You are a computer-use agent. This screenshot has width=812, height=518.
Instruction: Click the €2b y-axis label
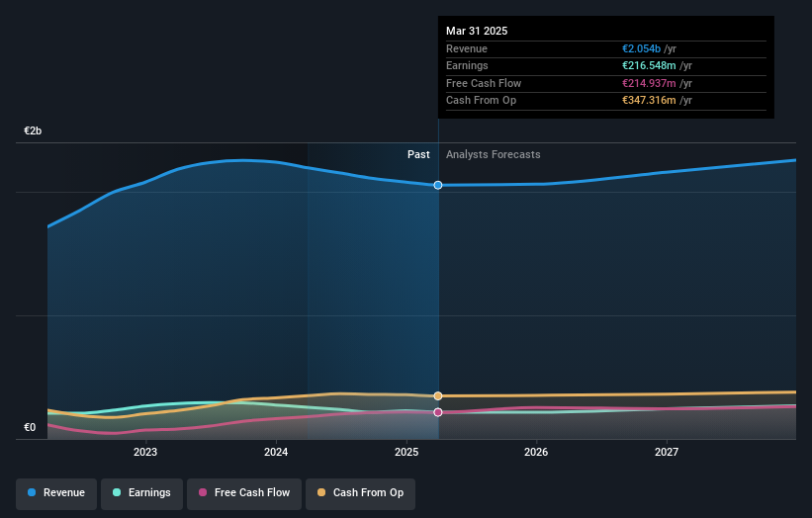(33, 130)
